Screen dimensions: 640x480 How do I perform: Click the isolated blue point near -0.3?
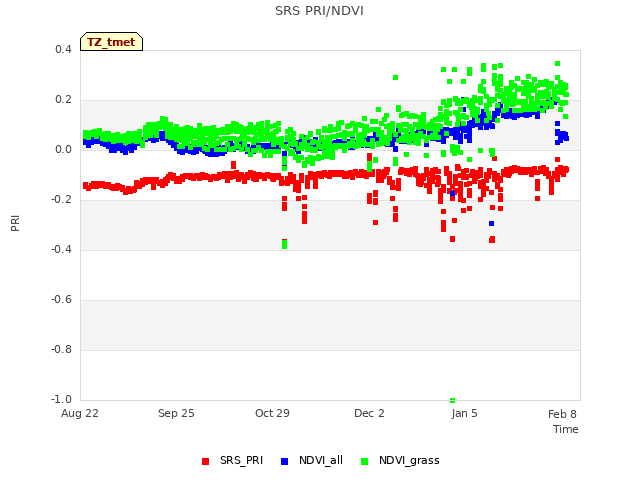pos(491,223)
